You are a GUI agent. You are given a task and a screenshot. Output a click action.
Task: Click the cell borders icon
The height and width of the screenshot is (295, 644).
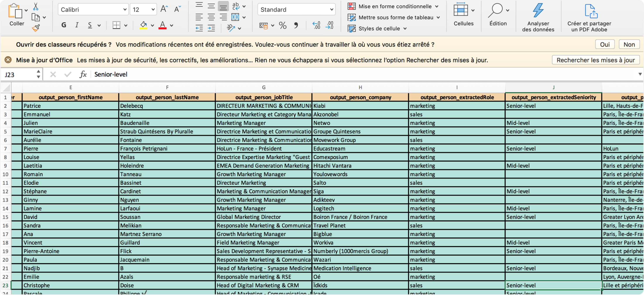[x=116, y=25]
